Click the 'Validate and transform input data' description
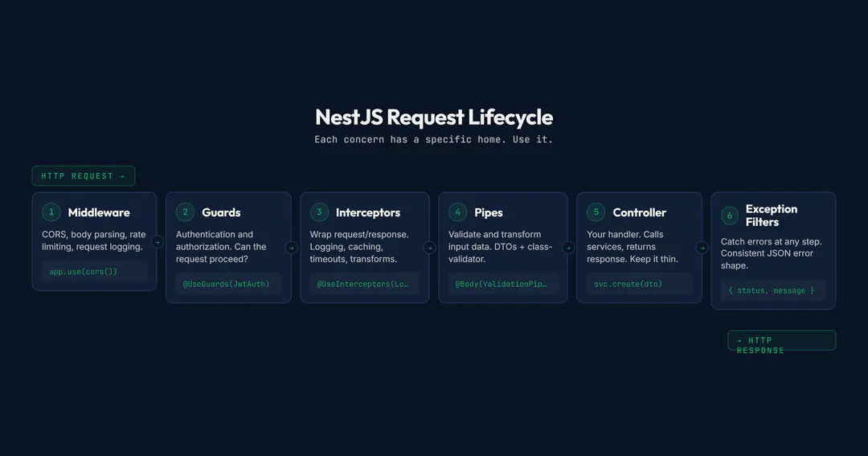The width and height of the screenshot is (868, 456). click(x=501, y=247)
